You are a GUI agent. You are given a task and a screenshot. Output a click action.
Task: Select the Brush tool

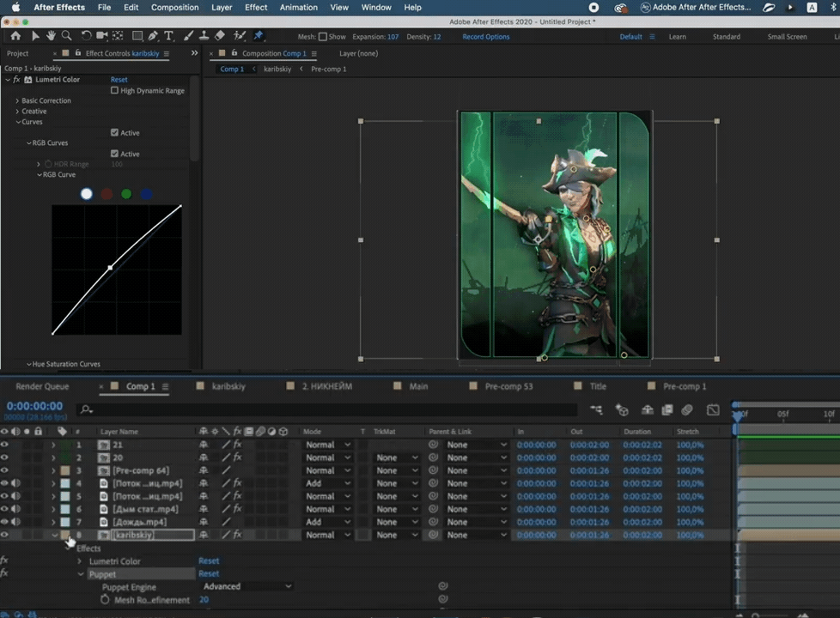tap(188, 36)
